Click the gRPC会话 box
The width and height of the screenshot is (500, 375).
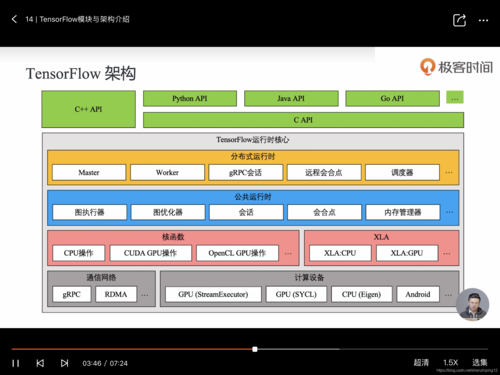[246, 172]
